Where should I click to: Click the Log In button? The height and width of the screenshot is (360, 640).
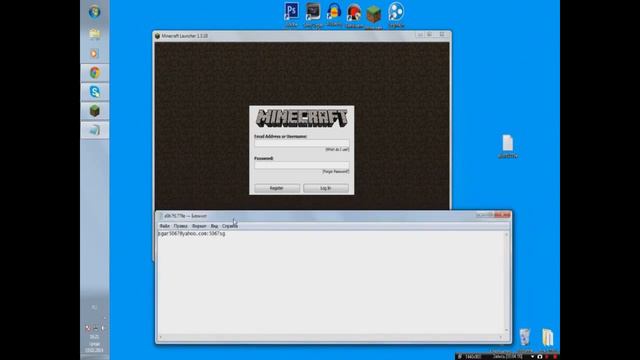326,188
